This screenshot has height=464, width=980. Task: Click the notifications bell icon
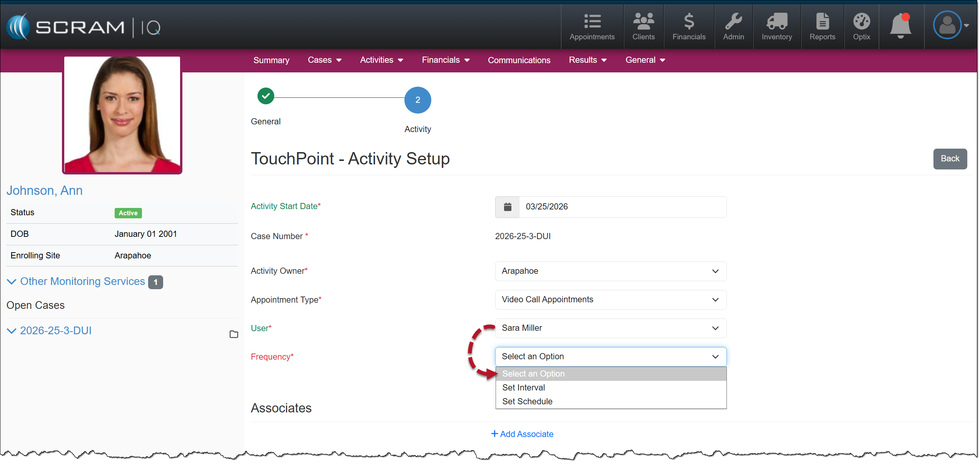(900, 25)
